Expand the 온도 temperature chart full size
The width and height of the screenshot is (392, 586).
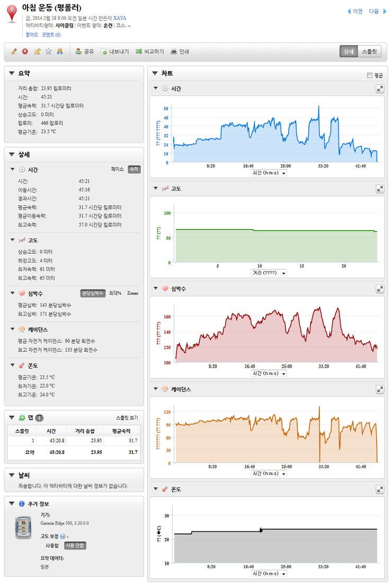tap(380, 489)
